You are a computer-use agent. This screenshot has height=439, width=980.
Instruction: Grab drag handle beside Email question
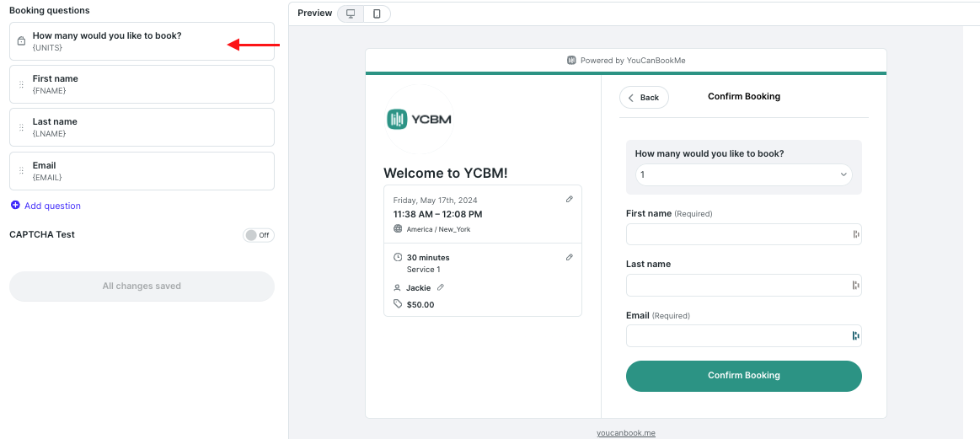(21, 171)
